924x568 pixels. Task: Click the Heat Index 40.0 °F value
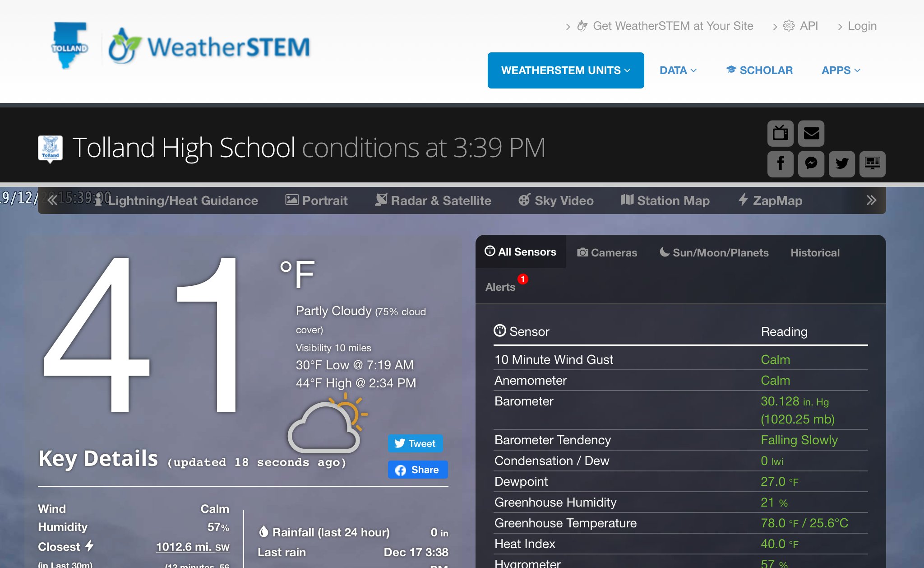(x=779, y=544)
